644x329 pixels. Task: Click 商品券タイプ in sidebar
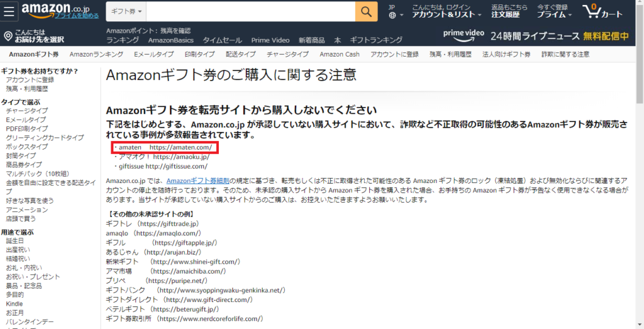point(24,165)
